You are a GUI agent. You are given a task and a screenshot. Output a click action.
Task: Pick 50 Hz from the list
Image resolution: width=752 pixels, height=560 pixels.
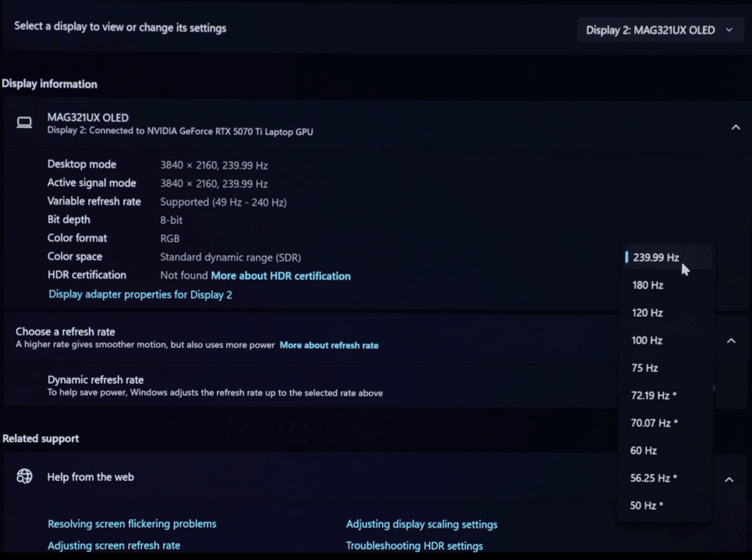(x=646, y=506)
